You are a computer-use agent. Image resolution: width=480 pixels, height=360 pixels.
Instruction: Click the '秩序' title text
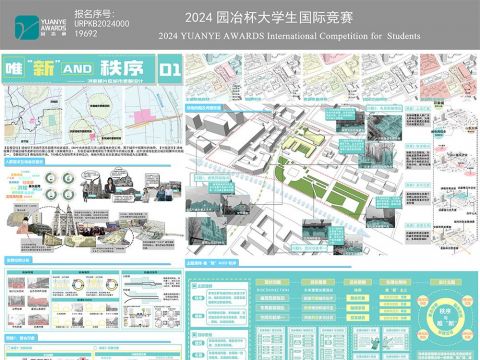point(122,68)
